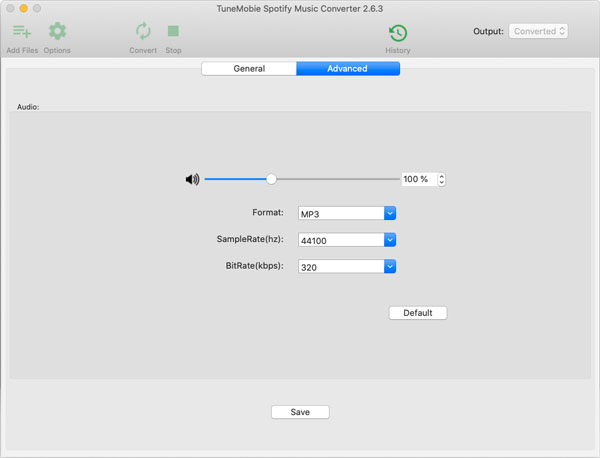Click the SampleRate(hz): label
Viewport: 600px width, 458px height.
(x=250, y=239)
